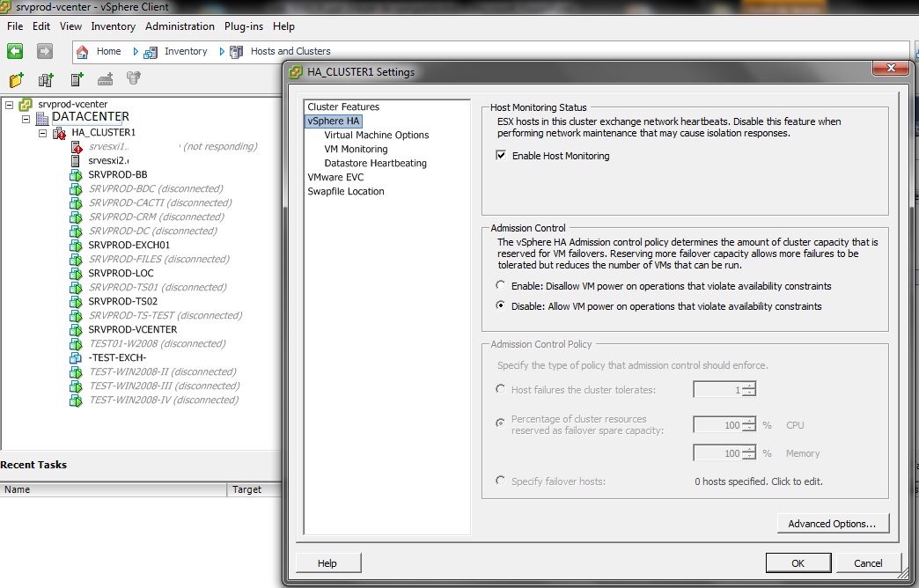Open the Administration menu

coord(180,26)
